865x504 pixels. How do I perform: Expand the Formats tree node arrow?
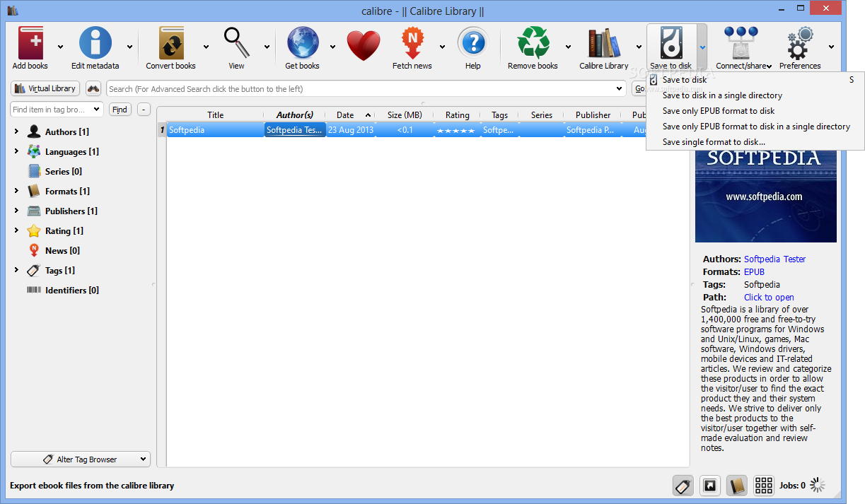(16, 191)
